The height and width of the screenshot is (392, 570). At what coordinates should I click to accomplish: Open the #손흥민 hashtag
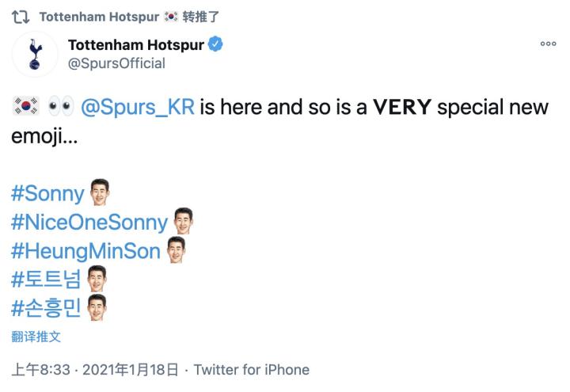[x=47, y=308]
